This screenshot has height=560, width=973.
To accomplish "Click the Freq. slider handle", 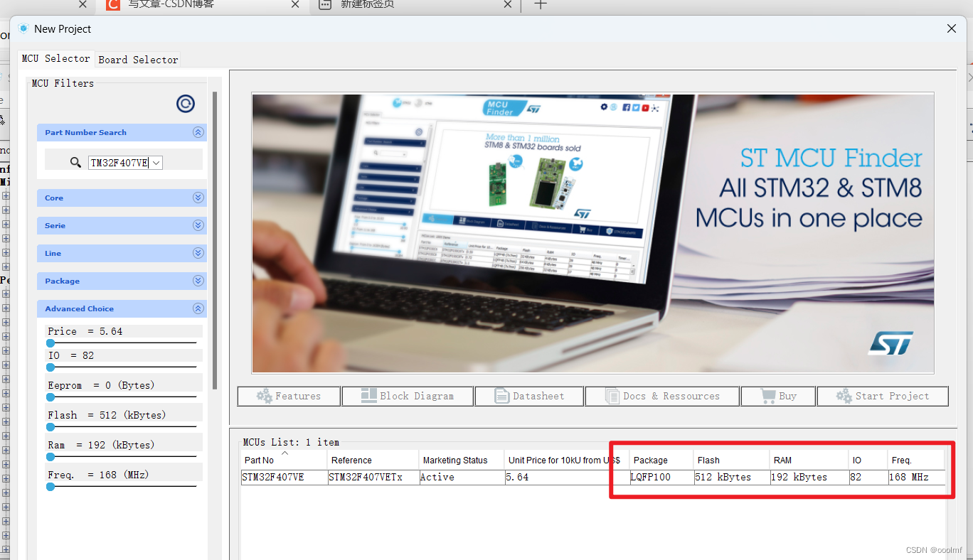I will click(x=50, y=487).
